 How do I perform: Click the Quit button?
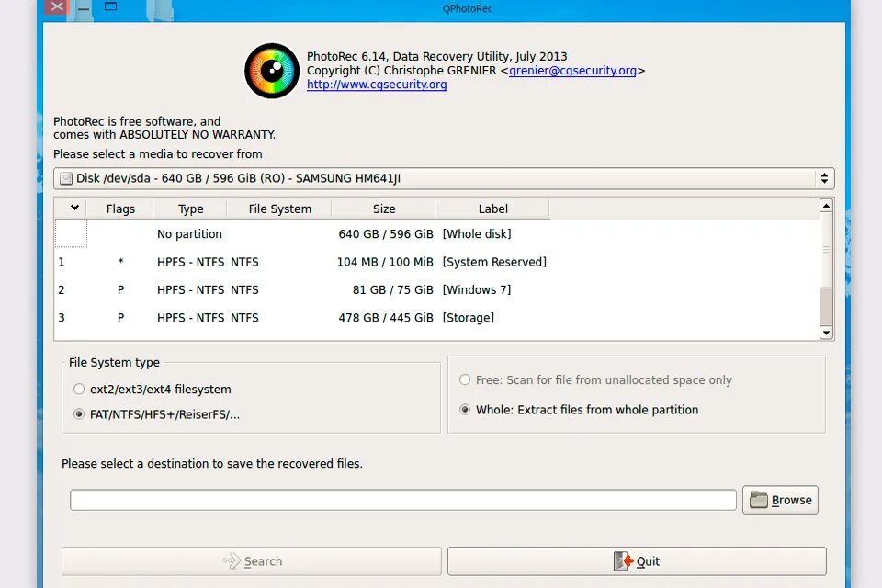coord(637,561)
